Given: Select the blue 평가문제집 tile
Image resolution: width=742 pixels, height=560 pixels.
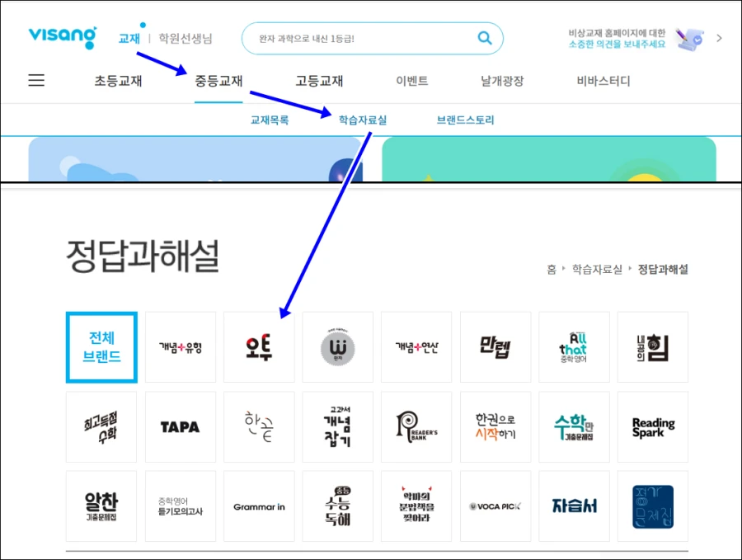Looking at the screenshot, I should point(653,506).
